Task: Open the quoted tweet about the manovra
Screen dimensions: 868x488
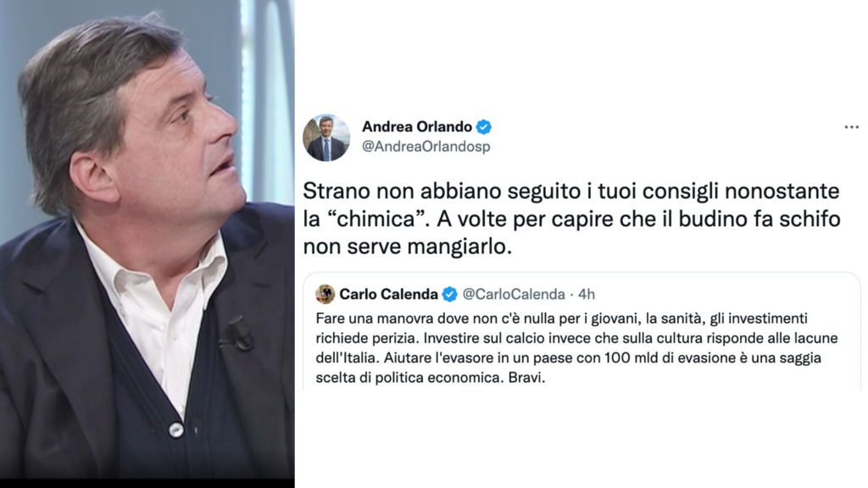Action: (x=581, y=332)
